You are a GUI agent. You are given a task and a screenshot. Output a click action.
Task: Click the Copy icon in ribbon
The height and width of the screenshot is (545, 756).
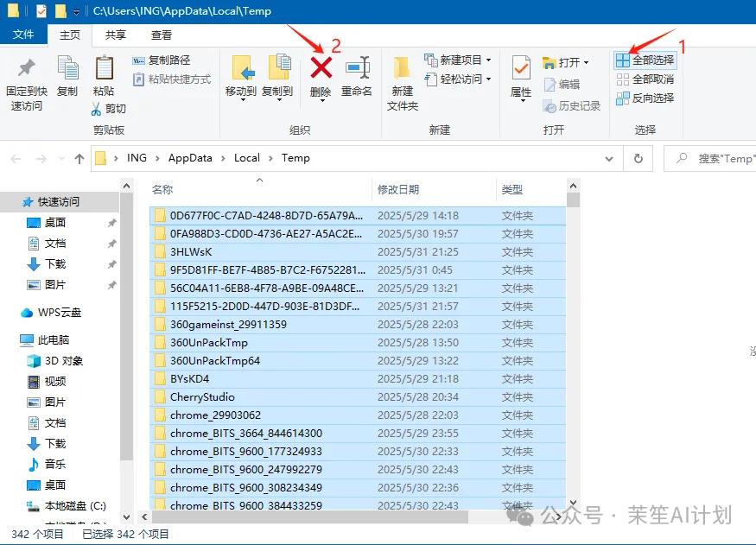pos(67,68)
